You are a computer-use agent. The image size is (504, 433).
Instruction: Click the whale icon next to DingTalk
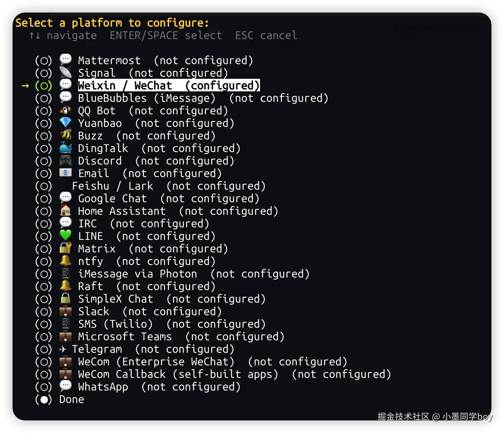tap(66, 148)
